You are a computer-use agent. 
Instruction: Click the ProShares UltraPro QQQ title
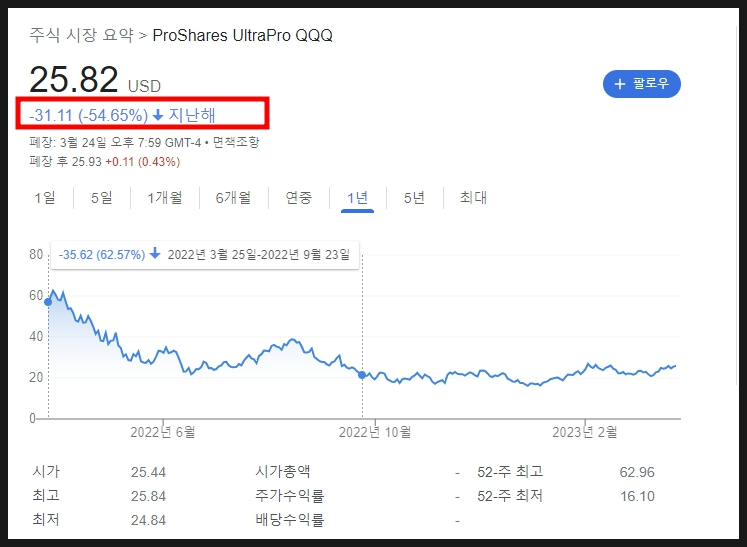tap(242, 35)
